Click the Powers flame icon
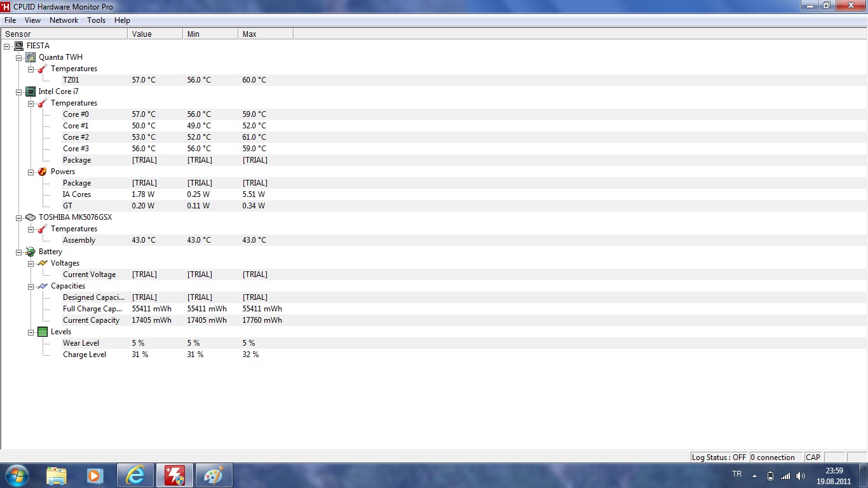The image size is (868, 488). 43,172
